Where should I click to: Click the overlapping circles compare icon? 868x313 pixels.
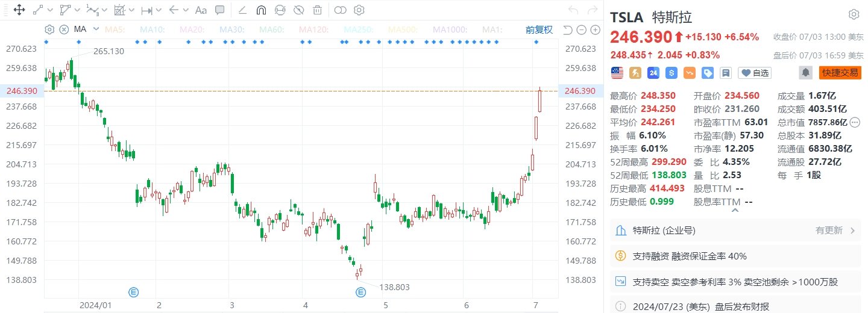click(x=341, y=10)
